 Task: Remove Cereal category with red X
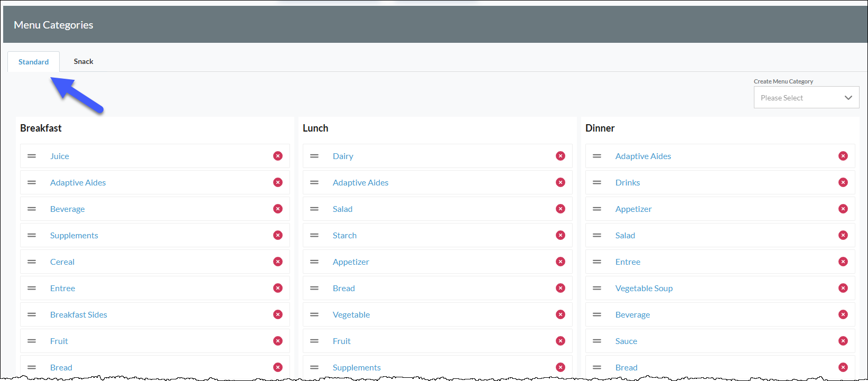coord(278,262)
